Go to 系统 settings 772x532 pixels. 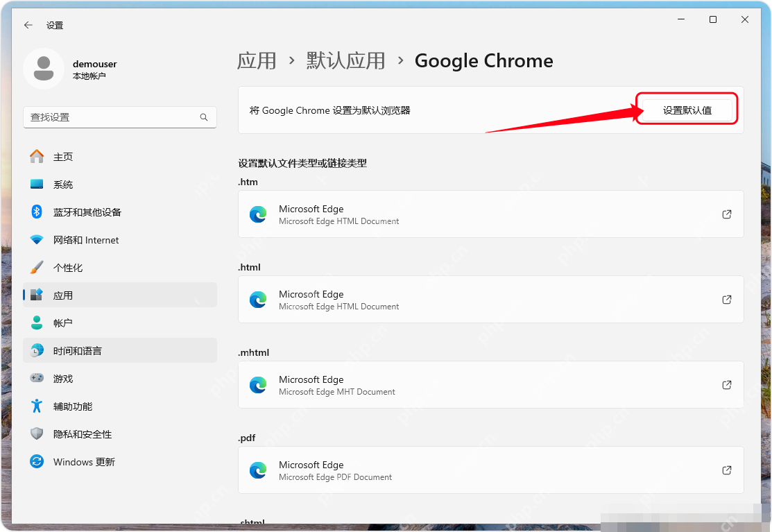pos(119,184)
